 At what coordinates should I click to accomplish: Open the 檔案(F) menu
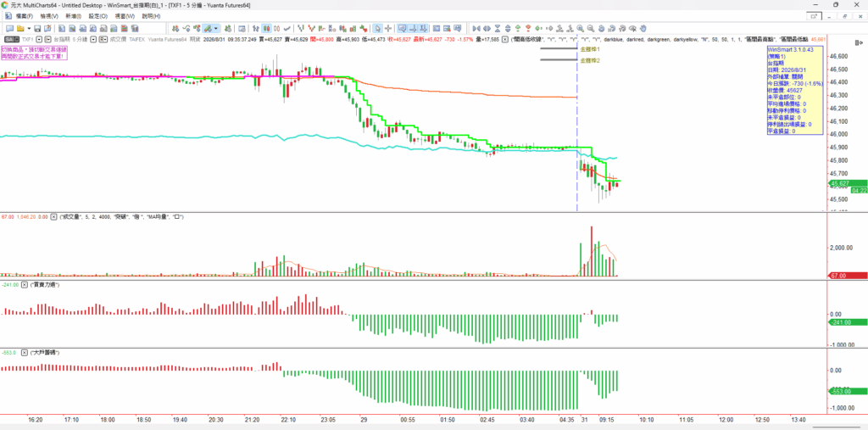(x=24, y=16)
